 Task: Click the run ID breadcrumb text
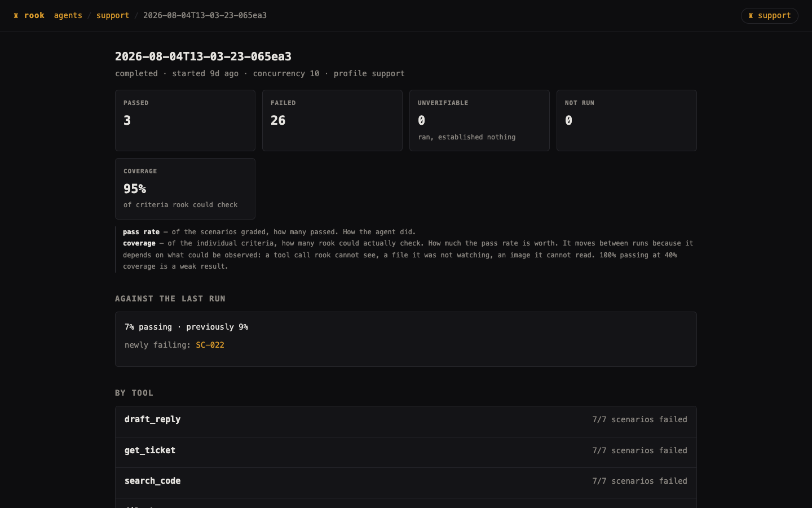point(205,15)
